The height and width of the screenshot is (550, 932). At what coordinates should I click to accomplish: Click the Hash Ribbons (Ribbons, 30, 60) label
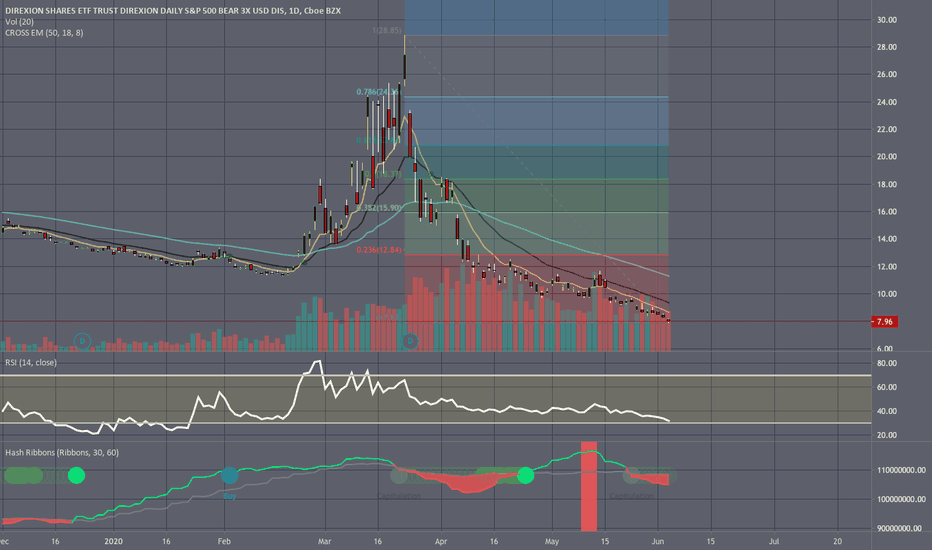coord(62,452)
